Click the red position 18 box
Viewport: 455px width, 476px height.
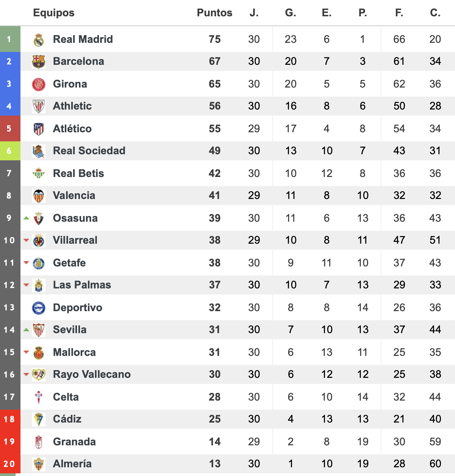coord(10,419)
